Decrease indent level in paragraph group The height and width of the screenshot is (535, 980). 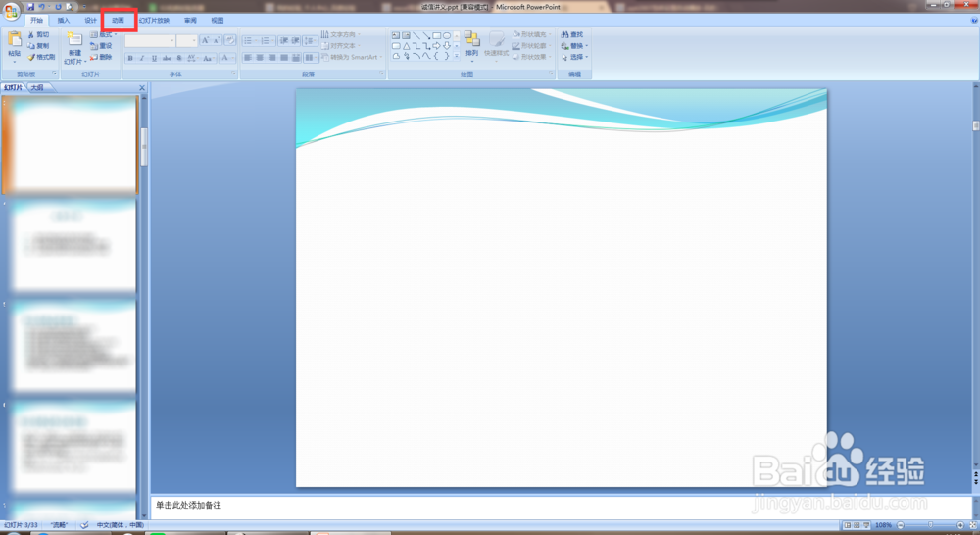coord(284,40)
